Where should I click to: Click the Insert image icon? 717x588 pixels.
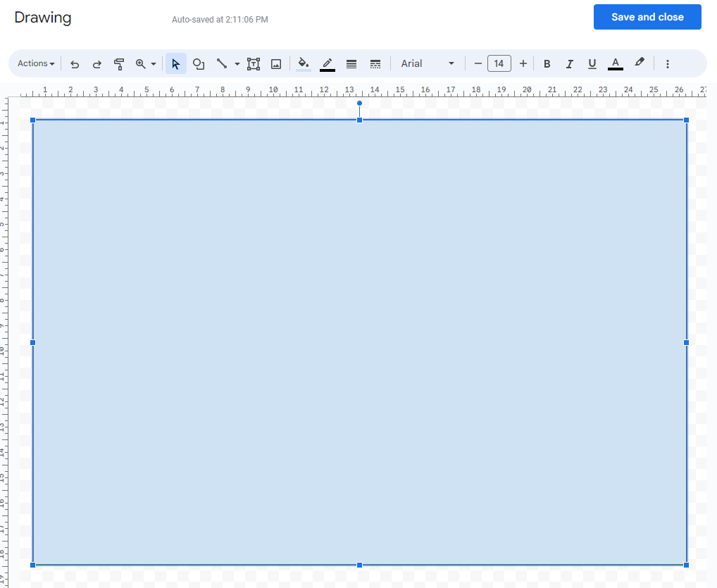click(x=275, y=63)
